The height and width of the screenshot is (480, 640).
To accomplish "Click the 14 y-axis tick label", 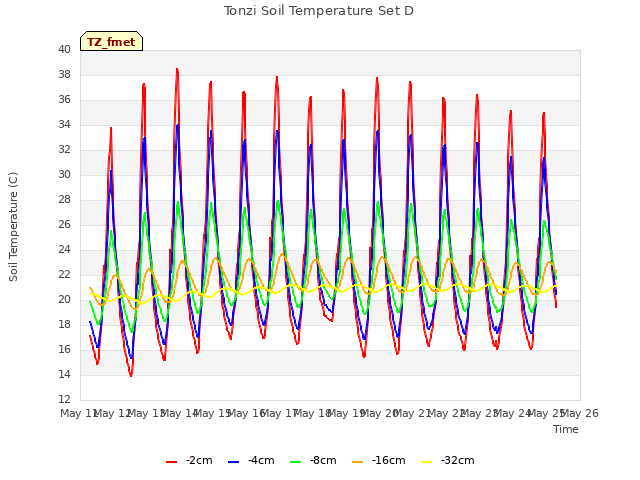I will point(64,374).
